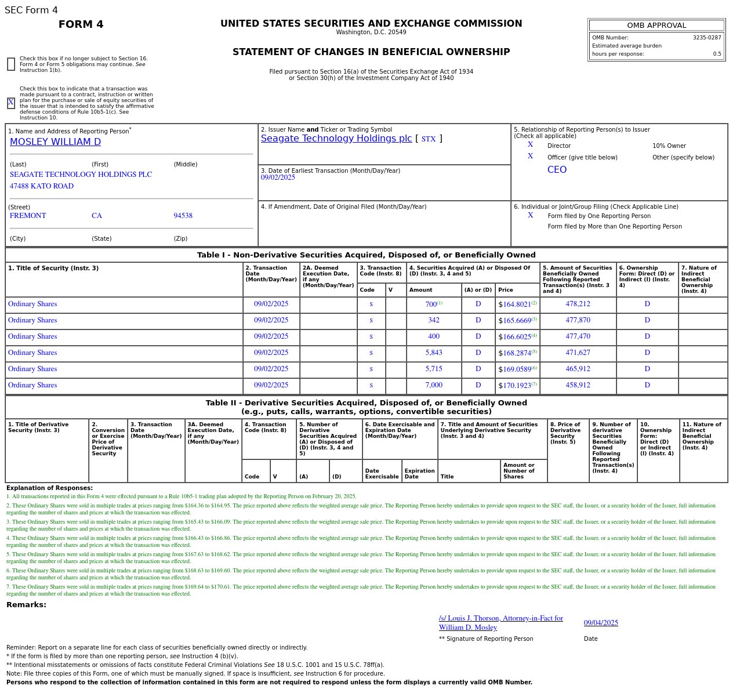Click the price $166.6025
The image size is (733, 700).
coord(514,337)
